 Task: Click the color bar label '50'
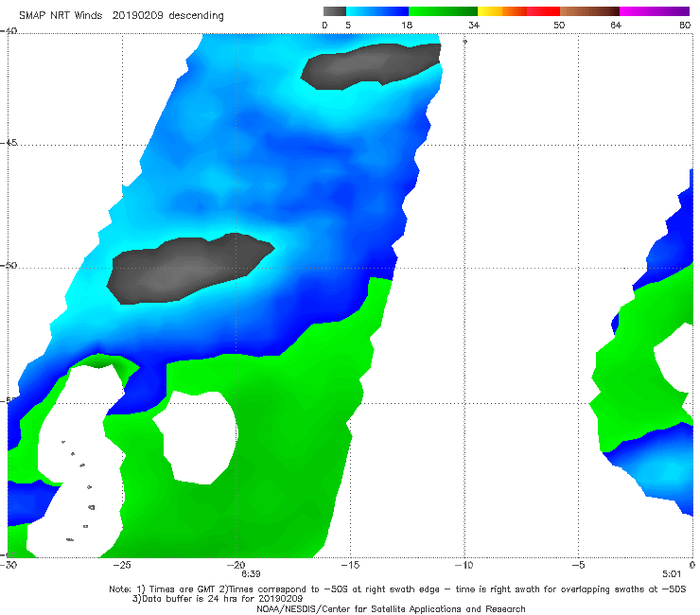pyautogui.click(x=559, y=26)
